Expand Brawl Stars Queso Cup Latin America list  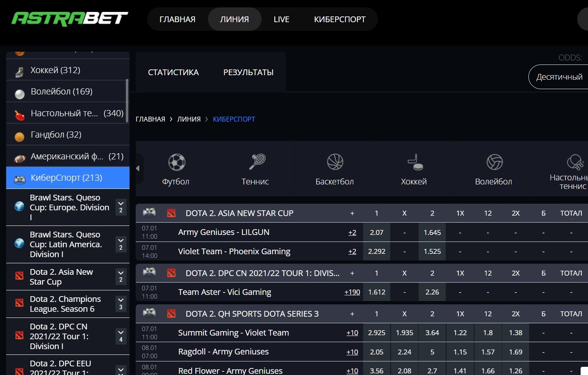[121, 244]
